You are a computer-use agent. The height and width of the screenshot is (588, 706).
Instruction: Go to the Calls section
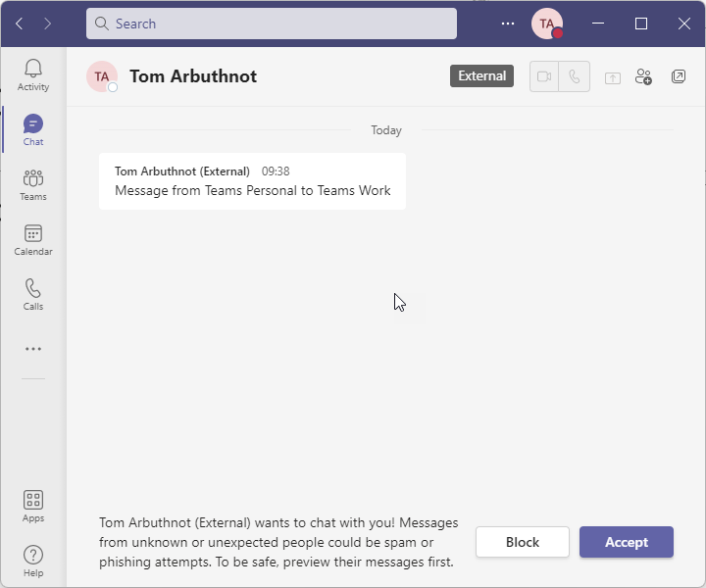33,294
